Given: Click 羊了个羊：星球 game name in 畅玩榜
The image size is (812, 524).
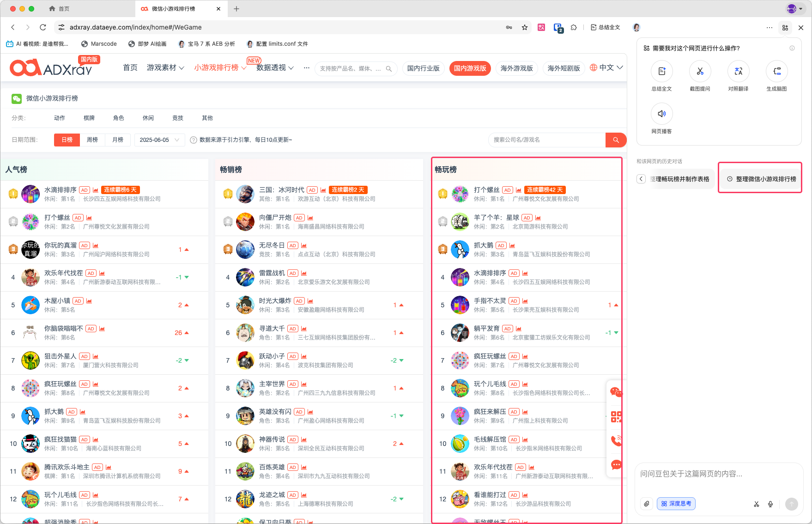Looking at the screenshot, I should click(x=497, y=218).
